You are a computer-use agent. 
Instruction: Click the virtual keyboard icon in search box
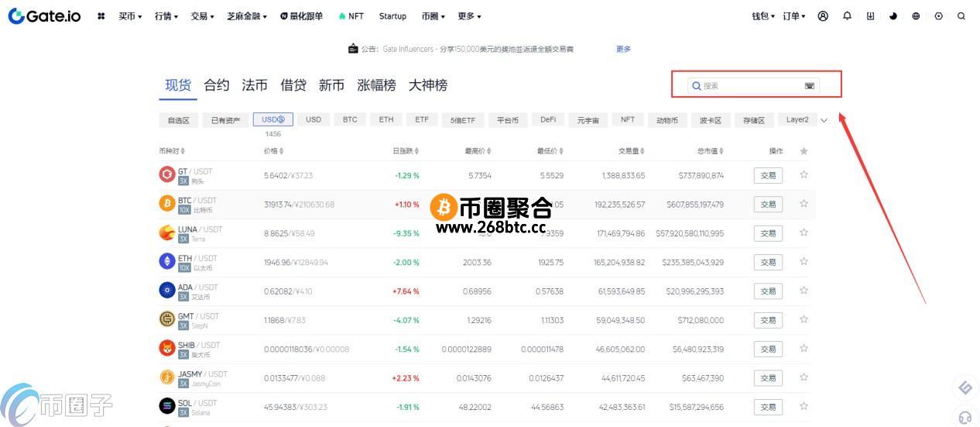point(810,86)
